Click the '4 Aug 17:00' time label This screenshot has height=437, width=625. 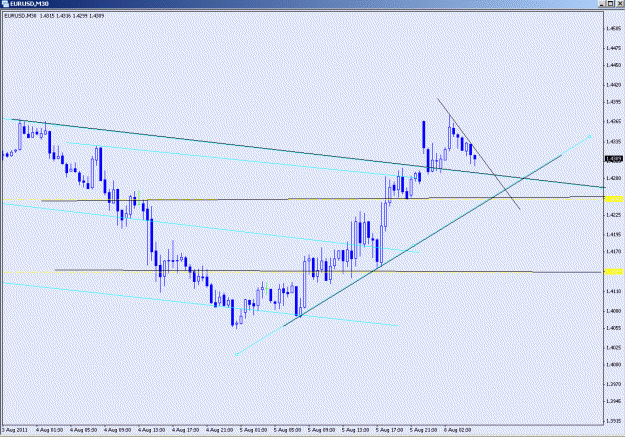(185, 430)
